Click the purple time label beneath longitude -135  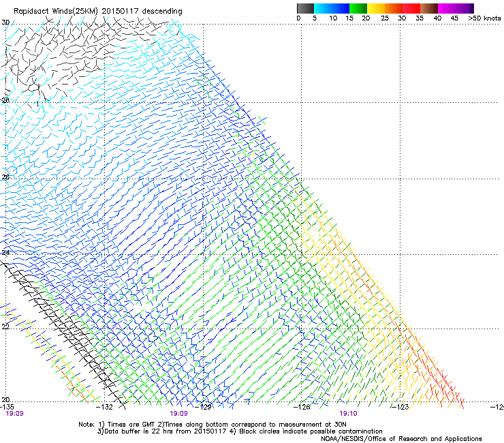click(14, 414)
